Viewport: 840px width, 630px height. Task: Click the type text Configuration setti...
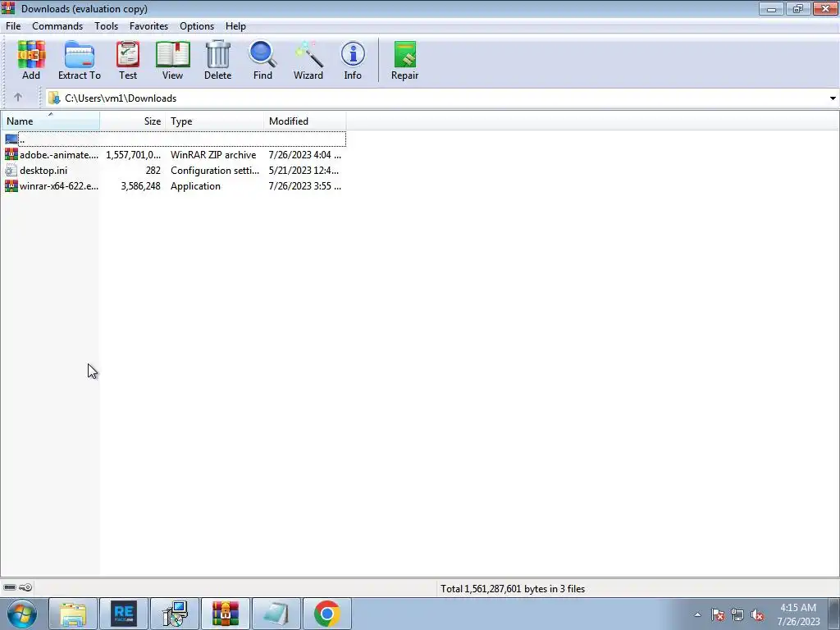coord(215,171)
